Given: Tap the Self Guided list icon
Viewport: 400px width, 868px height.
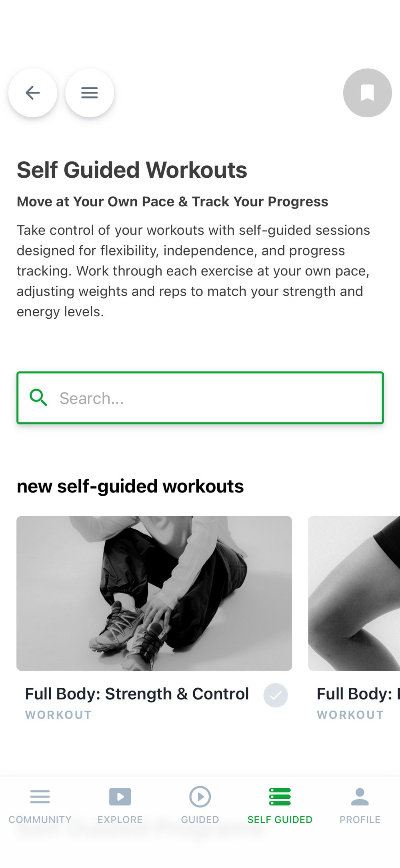Looking at the screenshot, I should (280, 797).
